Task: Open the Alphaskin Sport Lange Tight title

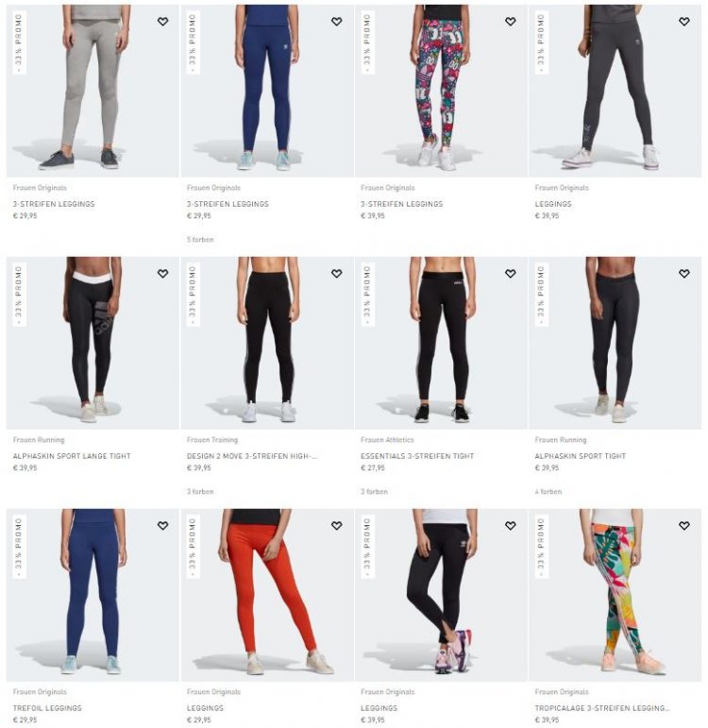Action: [72, 456]
